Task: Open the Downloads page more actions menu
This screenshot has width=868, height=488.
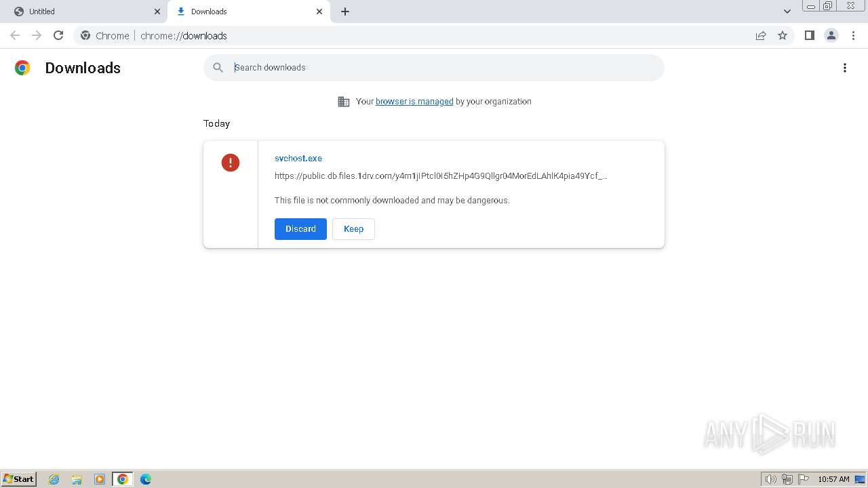Action: [x=845, y=68]
